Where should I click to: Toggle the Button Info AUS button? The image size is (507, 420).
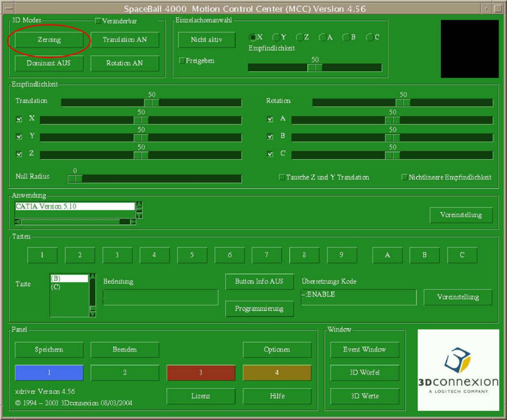[259, 281]
